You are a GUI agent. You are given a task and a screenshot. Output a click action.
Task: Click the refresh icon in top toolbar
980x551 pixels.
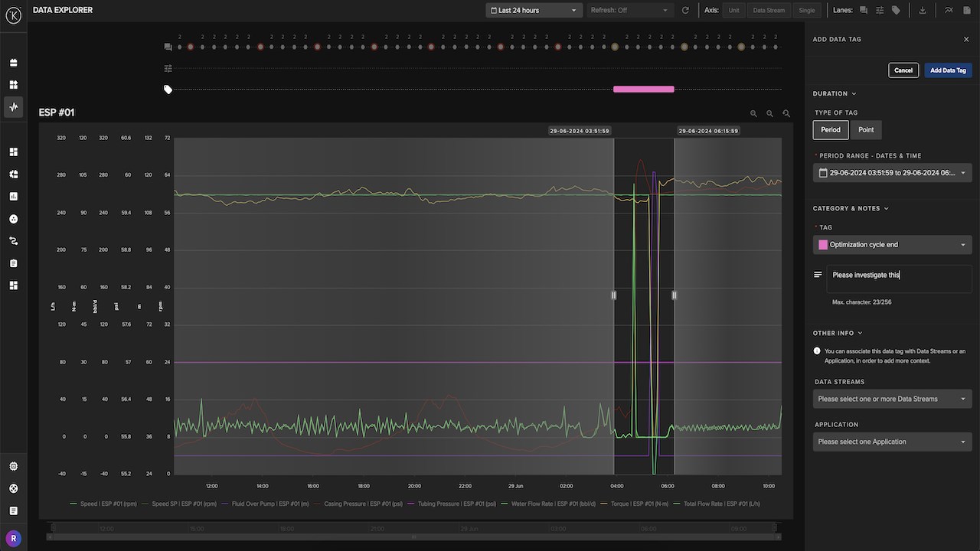[x=685, y=10]
